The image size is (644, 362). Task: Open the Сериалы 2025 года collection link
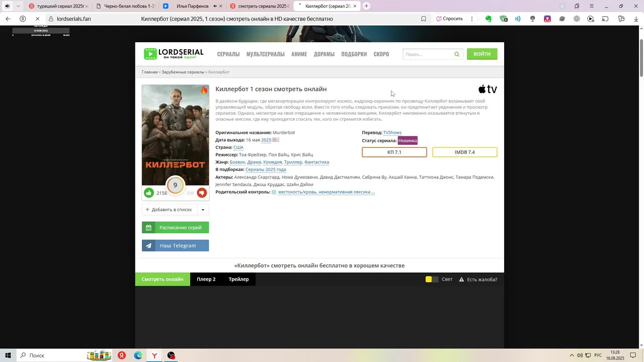click(x=266, y=169)
